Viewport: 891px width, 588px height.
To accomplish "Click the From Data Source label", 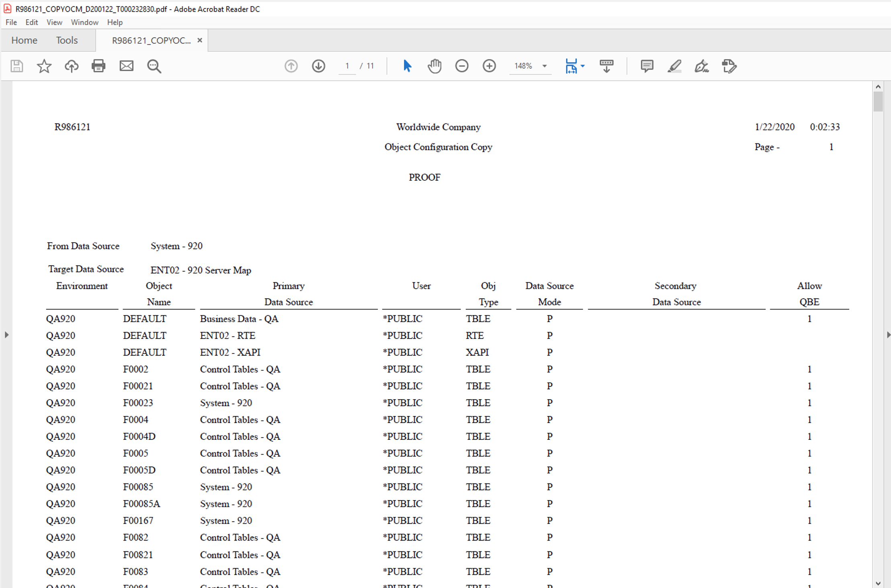I will (83, 246).
